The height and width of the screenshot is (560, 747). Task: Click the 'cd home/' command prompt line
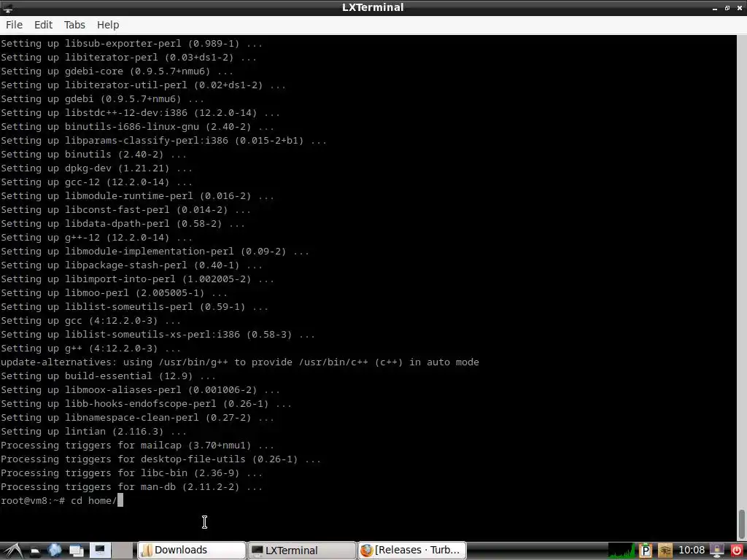(x=62, y=500)
